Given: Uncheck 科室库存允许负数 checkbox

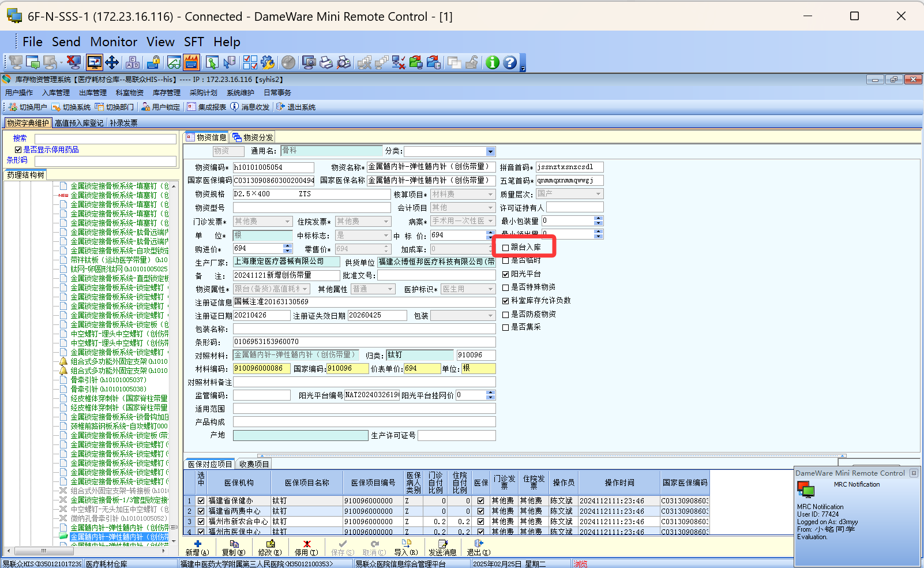Looking at the screenshot, I should coord(506,301).
